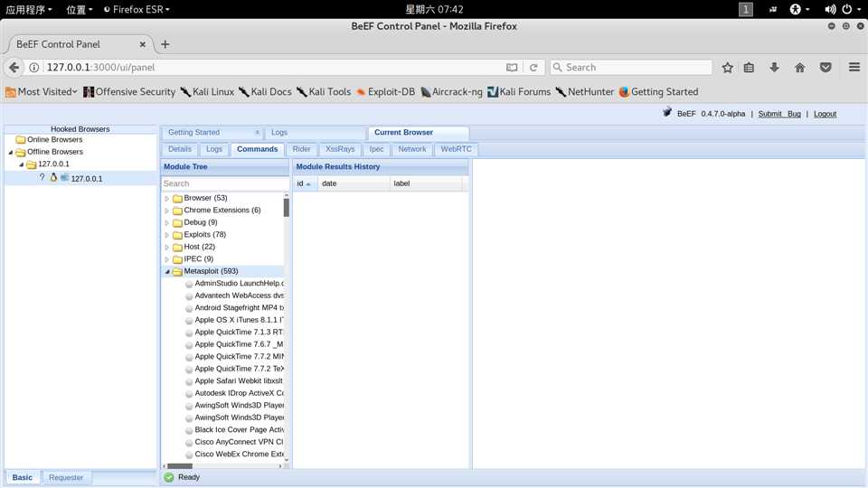Open the downloads arrow icon

[774, 67]
